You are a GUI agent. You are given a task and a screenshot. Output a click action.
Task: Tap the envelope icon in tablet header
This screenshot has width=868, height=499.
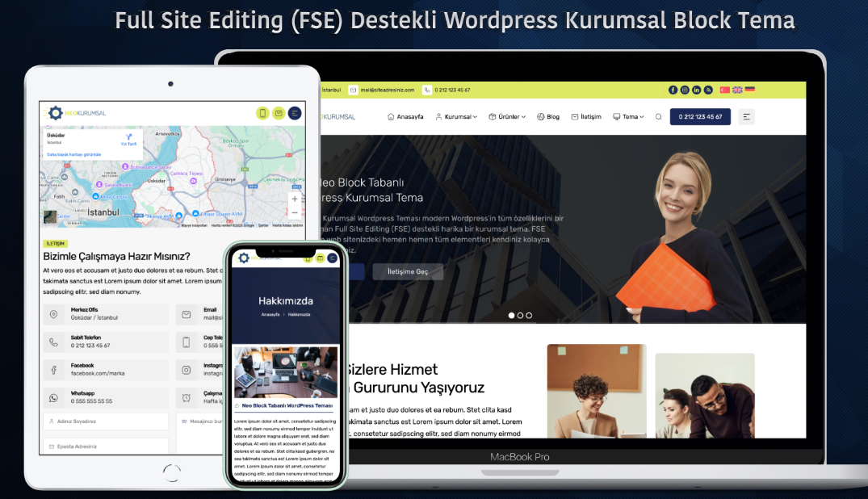tap(279, 113)
